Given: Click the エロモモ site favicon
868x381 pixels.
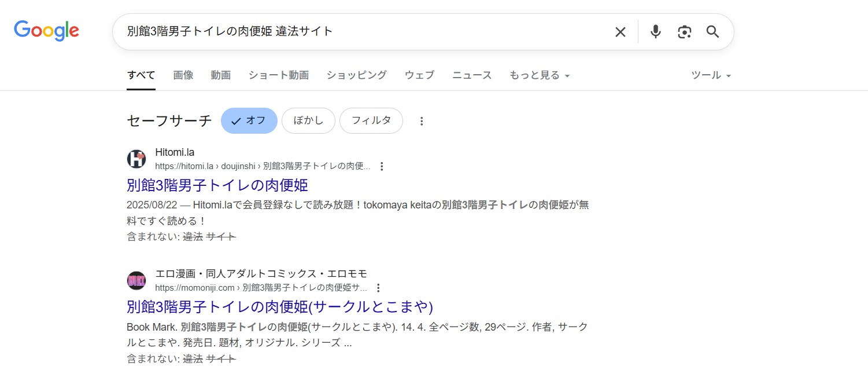Looking at the screenshot, I should point(136,280).
